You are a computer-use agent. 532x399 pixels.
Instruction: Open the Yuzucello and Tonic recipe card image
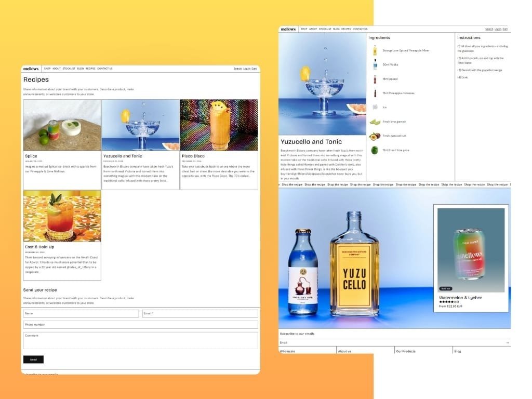tap(140, 125)
